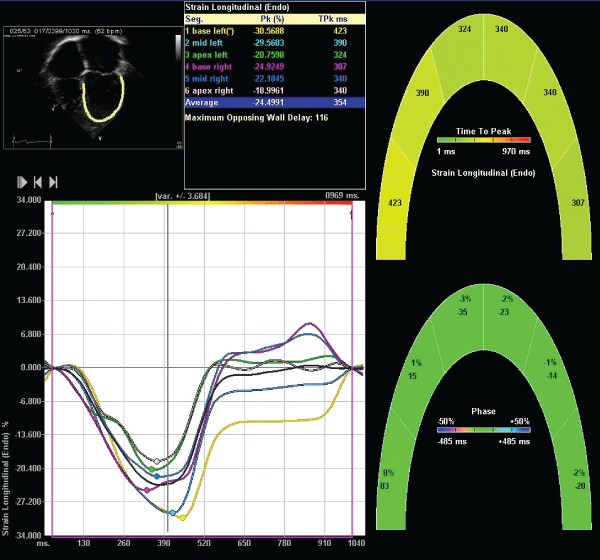
Task: Click the echocardiogram thumbnail image
Action: (x=93, y=88)
